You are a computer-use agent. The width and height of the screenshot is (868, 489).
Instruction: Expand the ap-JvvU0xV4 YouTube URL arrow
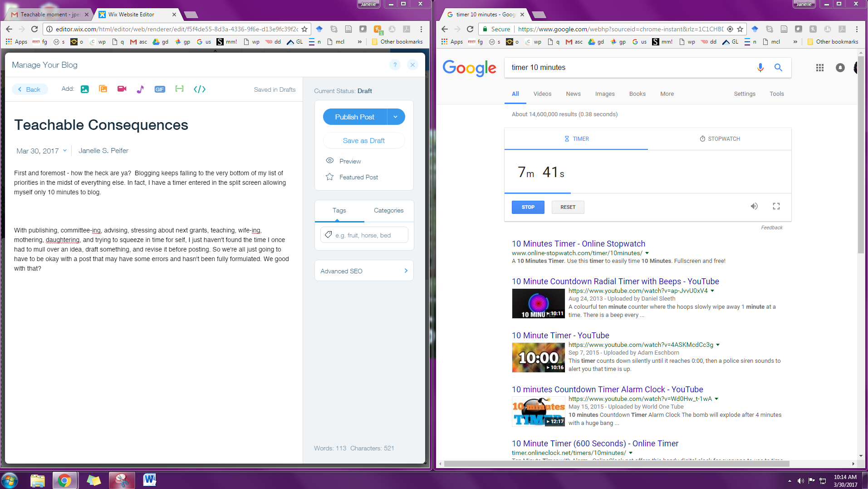pos(712,291)
